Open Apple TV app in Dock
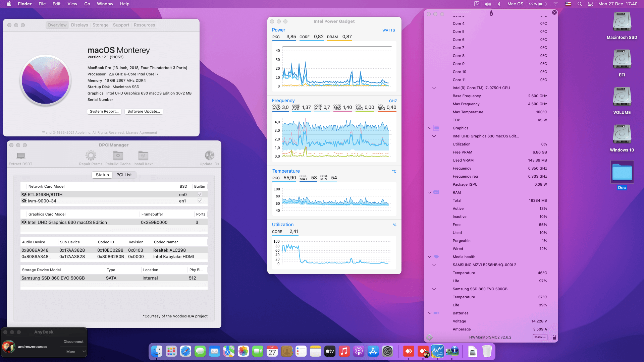 [330, 351]
